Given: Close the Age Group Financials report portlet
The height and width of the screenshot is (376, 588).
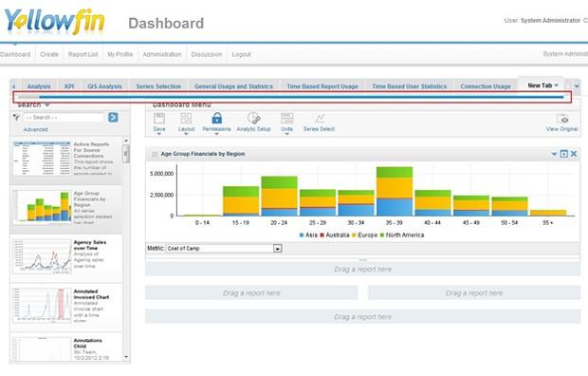Looking at the screenshot, I should [x=574, y=154].
